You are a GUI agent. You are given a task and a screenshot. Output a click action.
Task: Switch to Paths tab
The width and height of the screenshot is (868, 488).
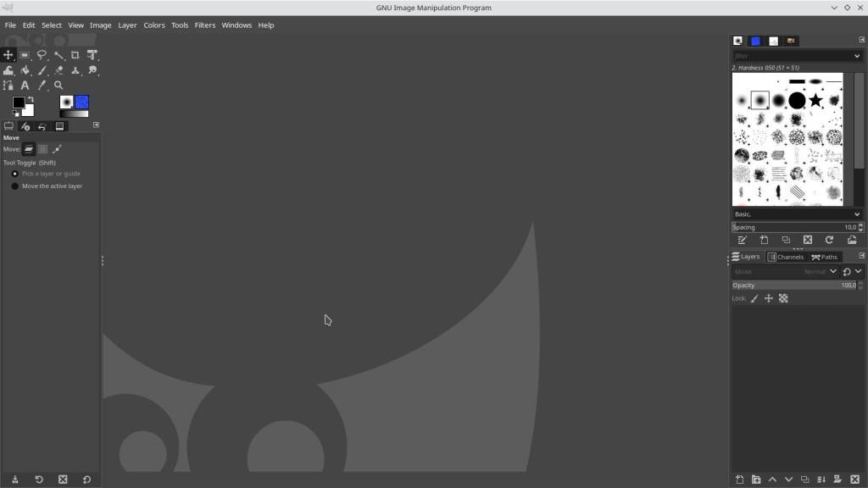point(824,257)
